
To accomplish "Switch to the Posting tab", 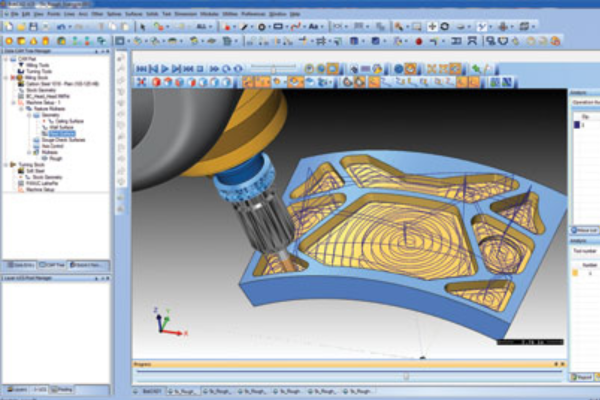I will coord(63,388).
